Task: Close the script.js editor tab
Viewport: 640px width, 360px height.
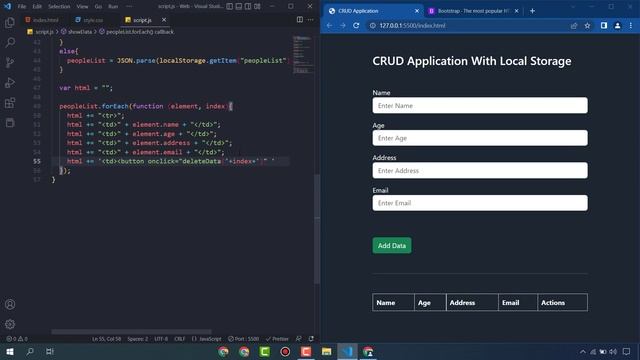Action: tap(164, 20)
